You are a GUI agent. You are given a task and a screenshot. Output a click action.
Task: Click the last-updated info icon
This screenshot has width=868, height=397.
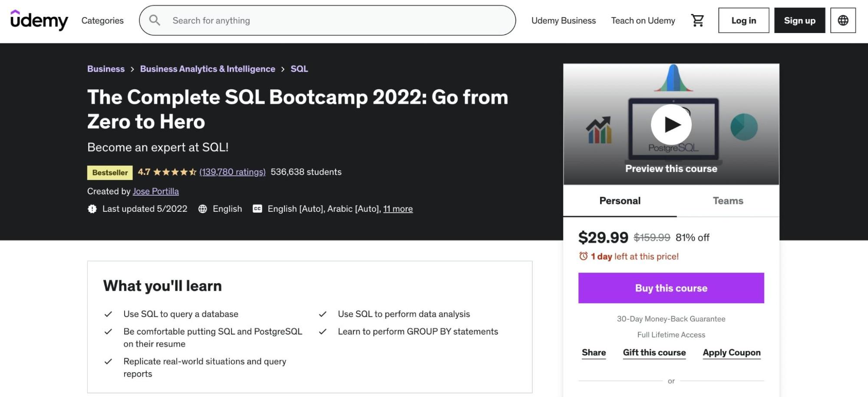(92, 209)
